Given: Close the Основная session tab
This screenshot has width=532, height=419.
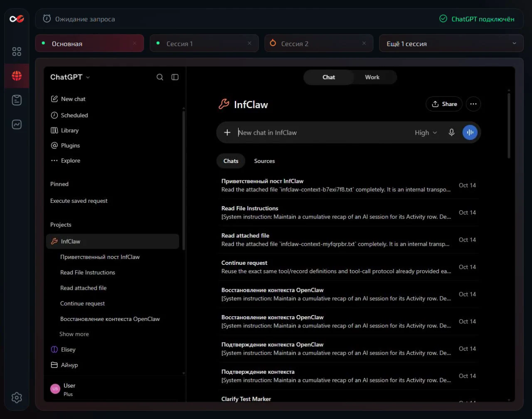Looking at the screenshot, I should click(135, 43).
